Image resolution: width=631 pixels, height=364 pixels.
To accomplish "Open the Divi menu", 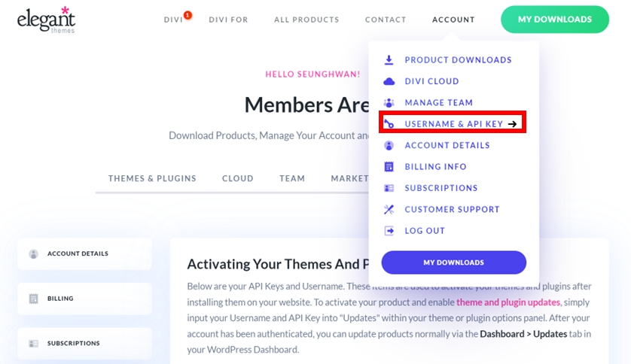I will 173,20.
